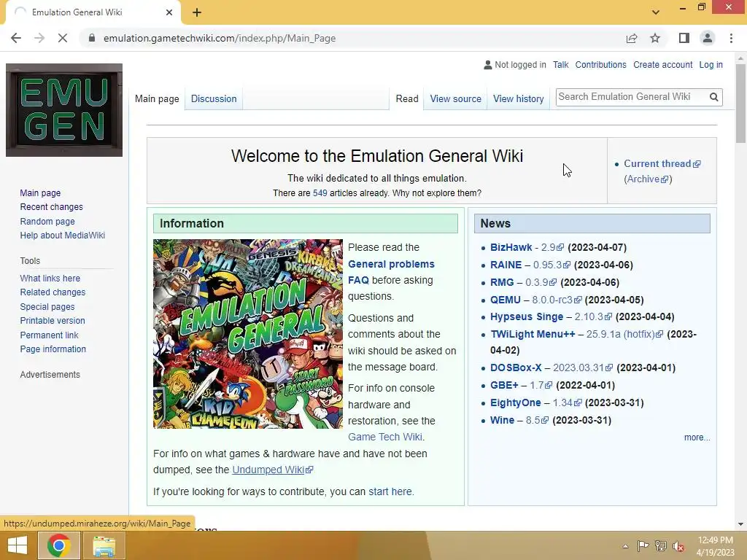Open Recent changes in the sidebar
747x560 pixels.
52,206
